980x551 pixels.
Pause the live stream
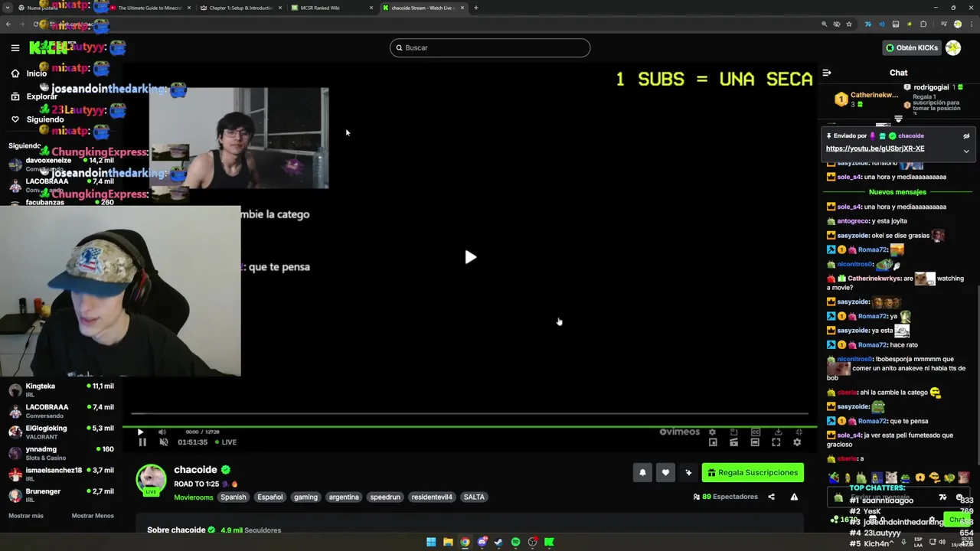pyautogui.click(x=142, y=442)
